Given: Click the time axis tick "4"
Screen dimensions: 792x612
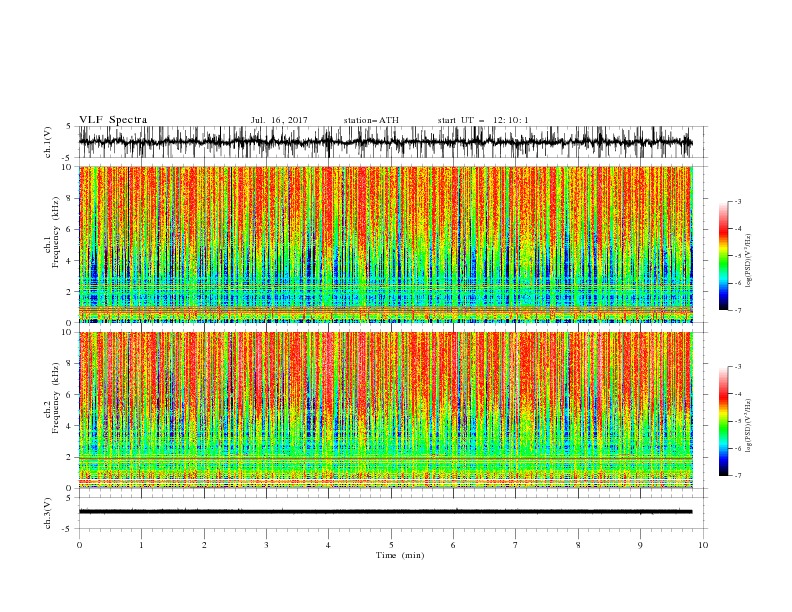Looking at the screenshot, I should pos(328,545).
